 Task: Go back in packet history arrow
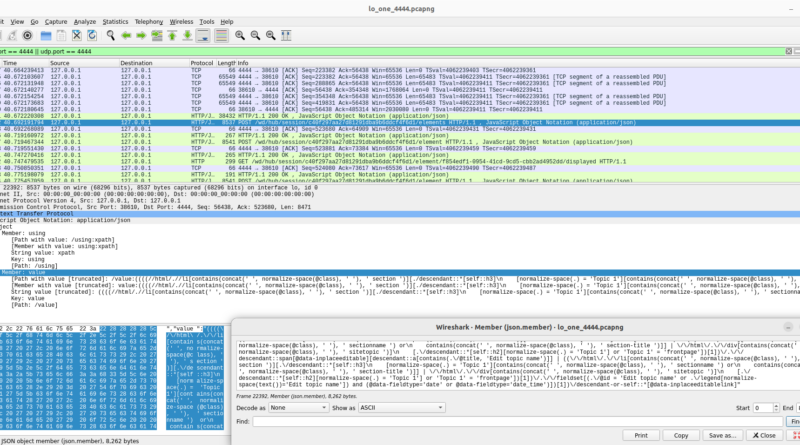pos(126,35)
